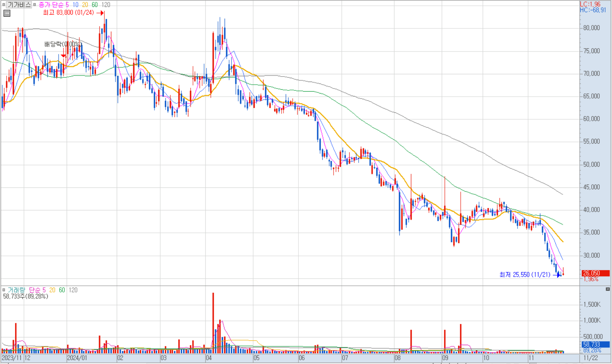Click the 거래량 volume indicator label
Viewport: 612px width, 364px height.
(x=16, y=290)
